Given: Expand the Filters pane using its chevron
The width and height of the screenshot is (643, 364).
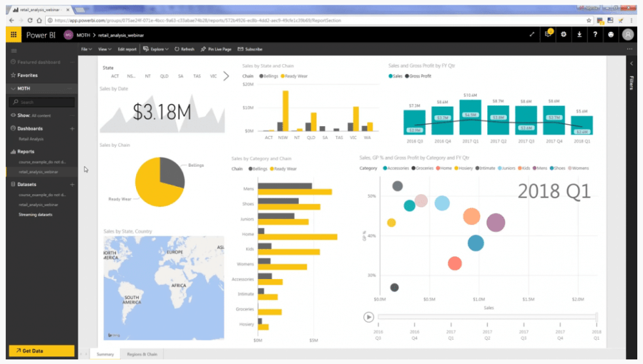Looking at the screenshot, I should pos(632,63).
